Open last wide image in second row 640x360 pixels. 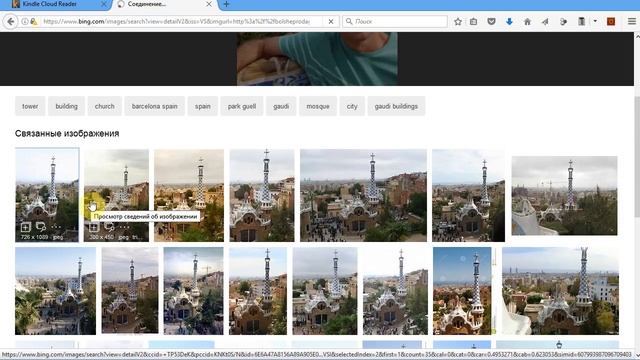[560, 291]
